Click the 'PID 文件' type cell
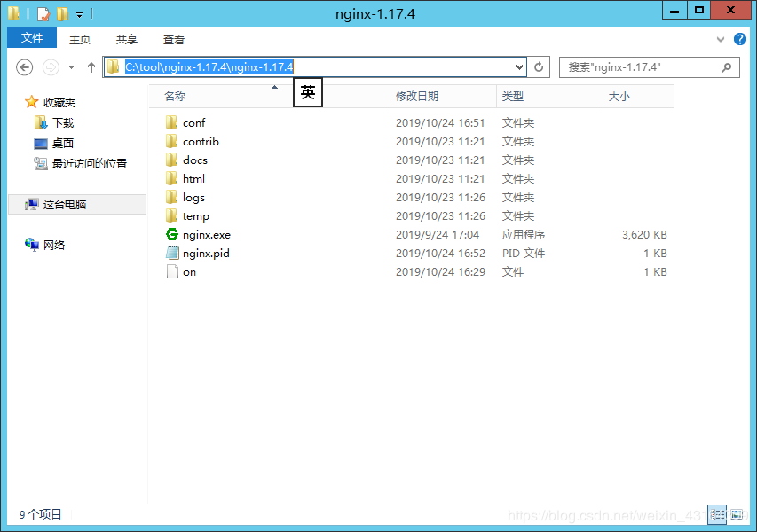This screenshot has height=532, width=757. pyautogui.click(x=524, y=254)
